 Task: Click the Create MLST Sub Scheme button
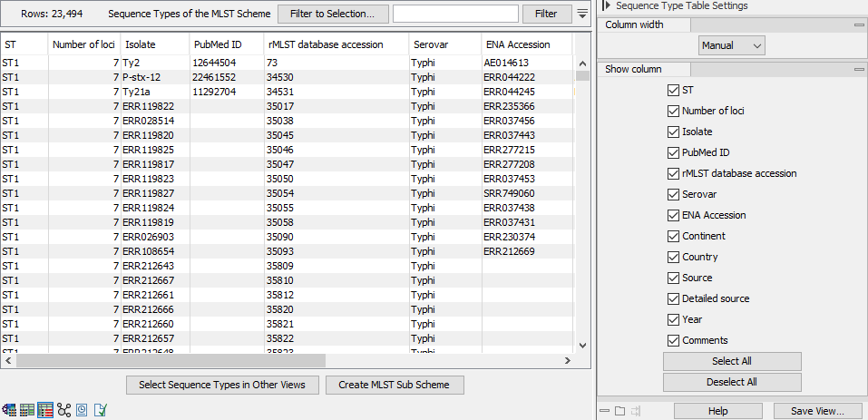[394, 385]
